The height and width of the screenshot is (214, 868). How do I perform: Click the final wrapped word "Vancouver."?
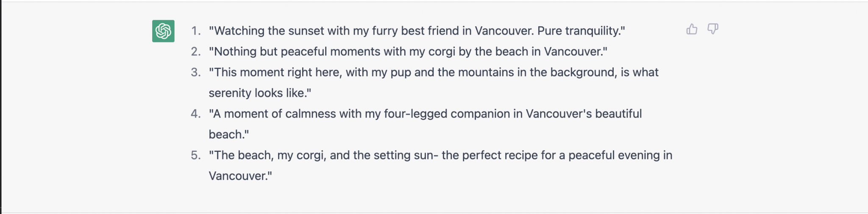point(240,176)
